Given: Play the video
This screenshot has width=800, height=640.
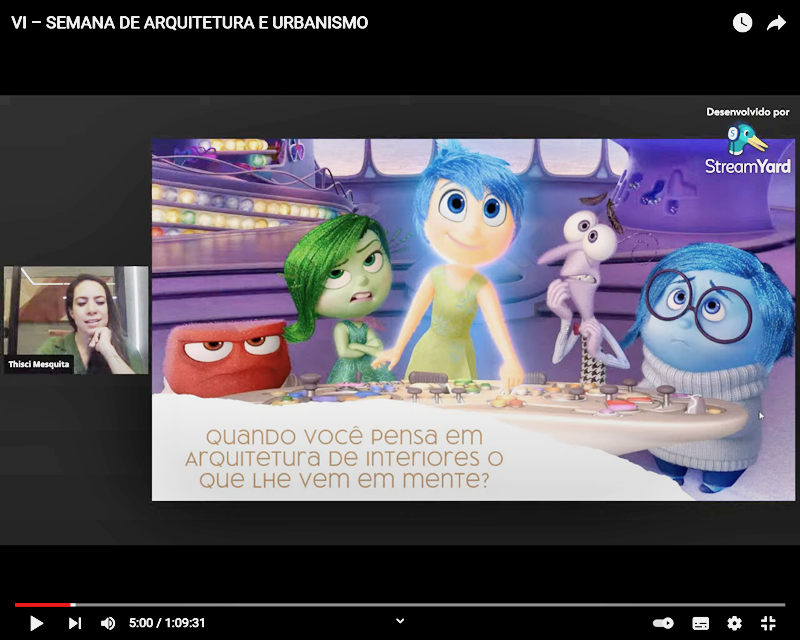Looking at the screenshot, I should pos(36,623).
